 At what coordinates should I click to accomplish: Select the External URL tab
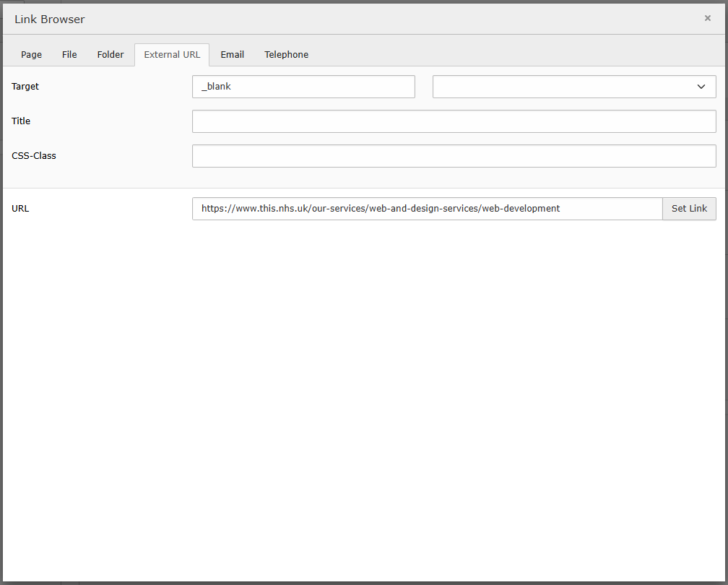172,55
